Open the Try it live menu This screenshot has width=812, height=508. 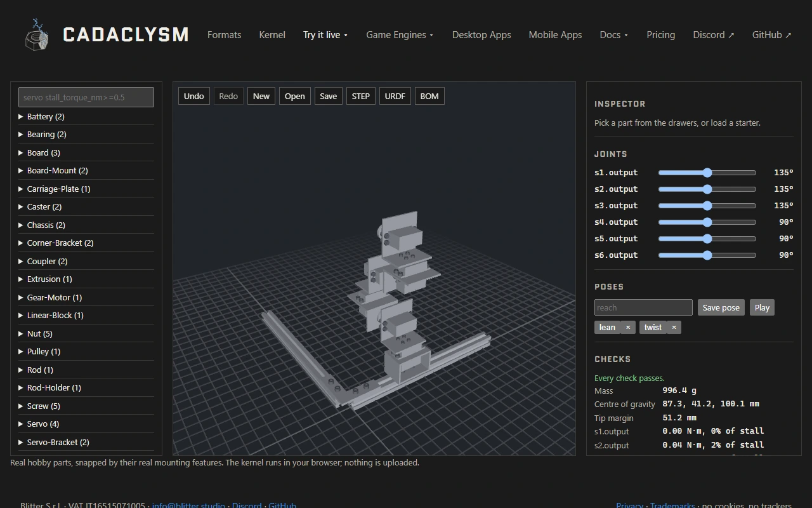(325, 35)
